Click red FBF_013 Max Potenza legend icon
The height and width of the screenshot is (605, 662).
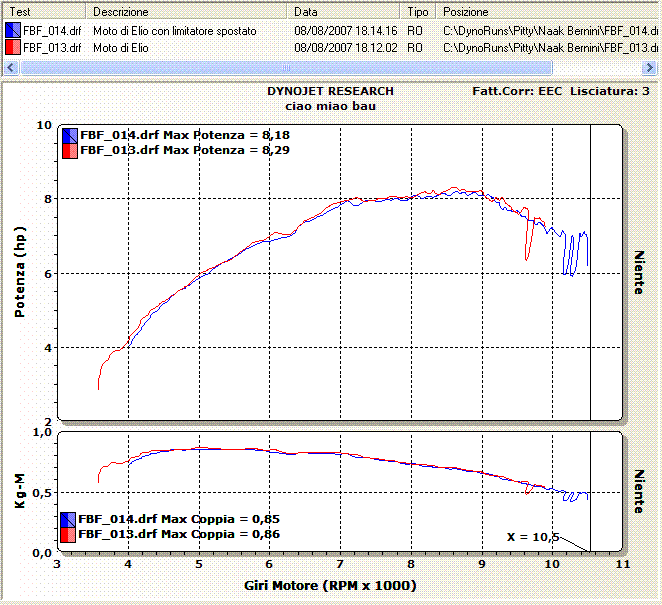70,150
